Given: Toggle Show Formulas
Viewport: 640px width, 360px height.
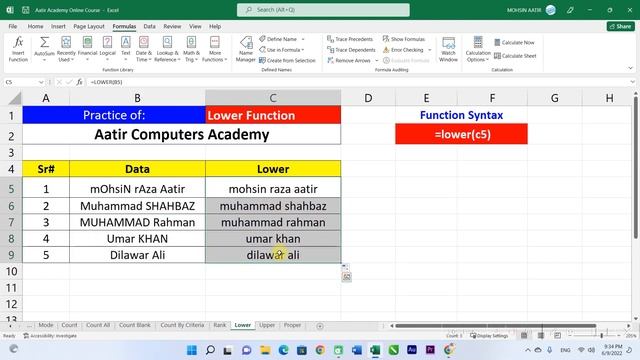Looking at the screenshot, I should click(x=404, y=39).
